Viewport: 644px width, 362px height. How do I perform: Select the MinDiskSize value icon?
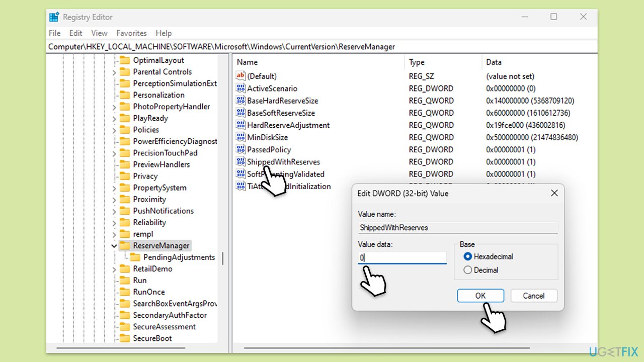(241, 137)
